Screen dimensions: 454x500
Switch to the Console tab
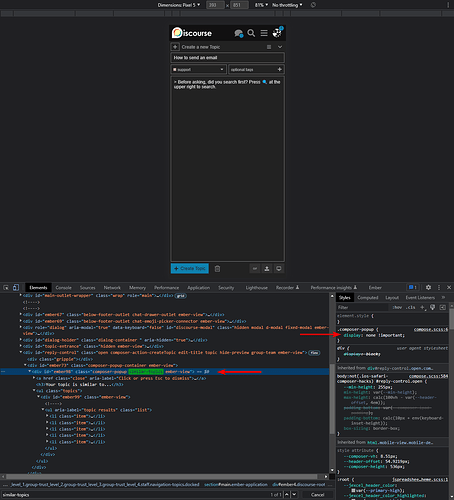pyautogui.click(x=63, y=288)
